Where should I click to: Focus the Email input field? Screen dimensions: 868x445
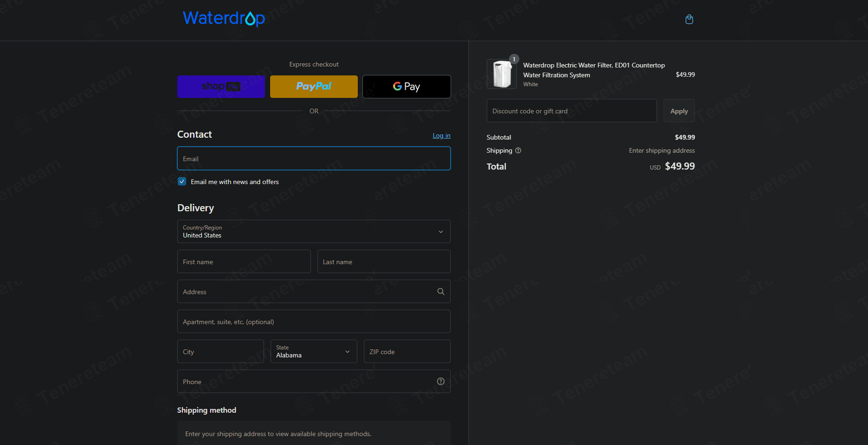point(314,158)
